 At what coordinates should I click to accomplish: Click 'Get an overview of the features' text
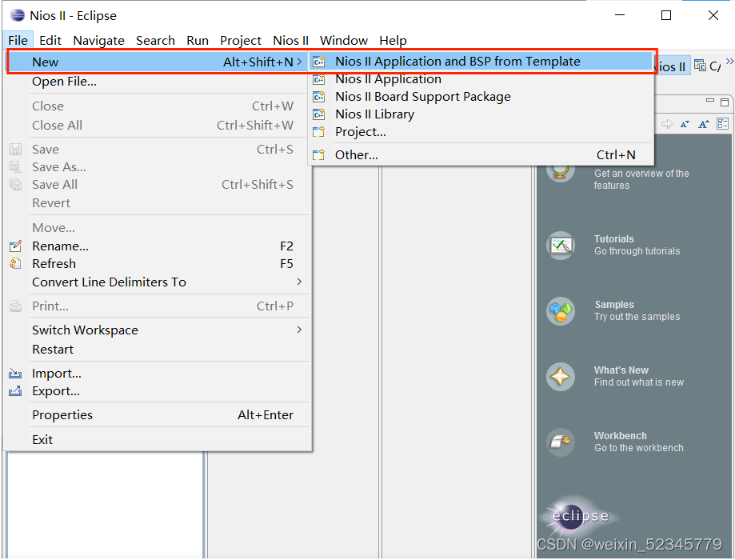pyautogui.click(x=641, y=179)
